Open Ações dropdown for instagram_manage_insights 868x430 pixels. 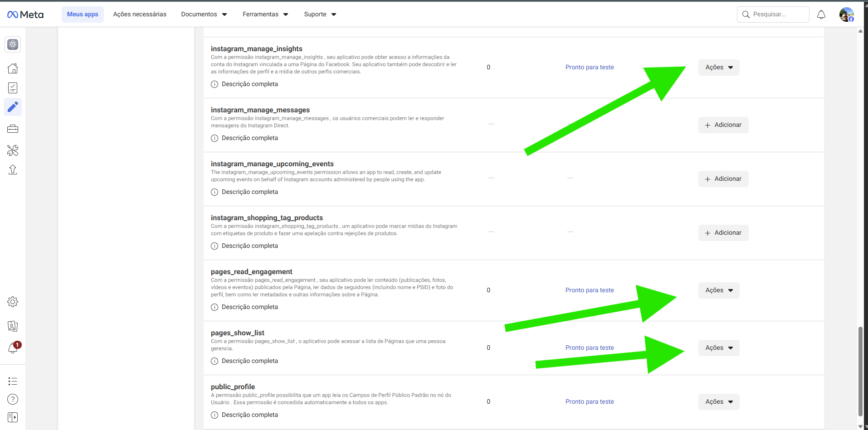coord(719,68)
